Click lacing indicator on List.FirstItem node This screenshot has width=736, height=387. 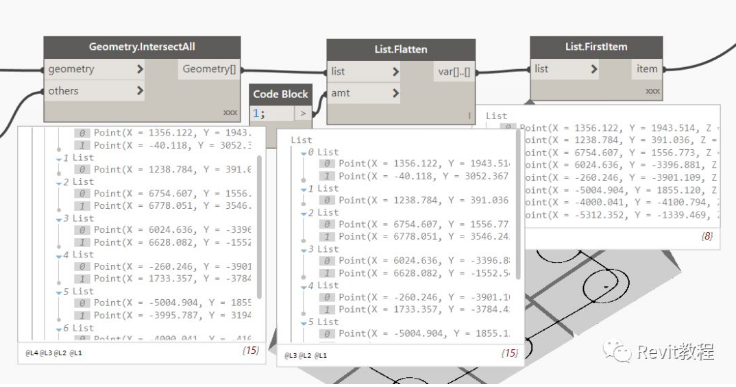point(652,91)
